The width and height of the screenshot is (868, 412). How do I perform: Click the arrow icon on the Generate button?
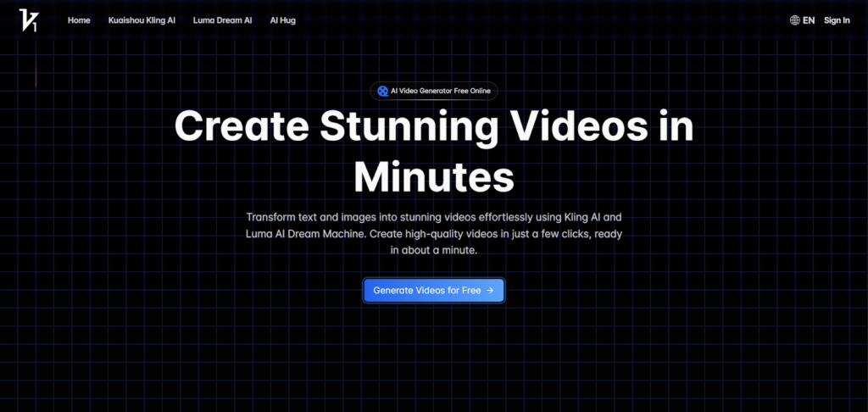(491, 291)
